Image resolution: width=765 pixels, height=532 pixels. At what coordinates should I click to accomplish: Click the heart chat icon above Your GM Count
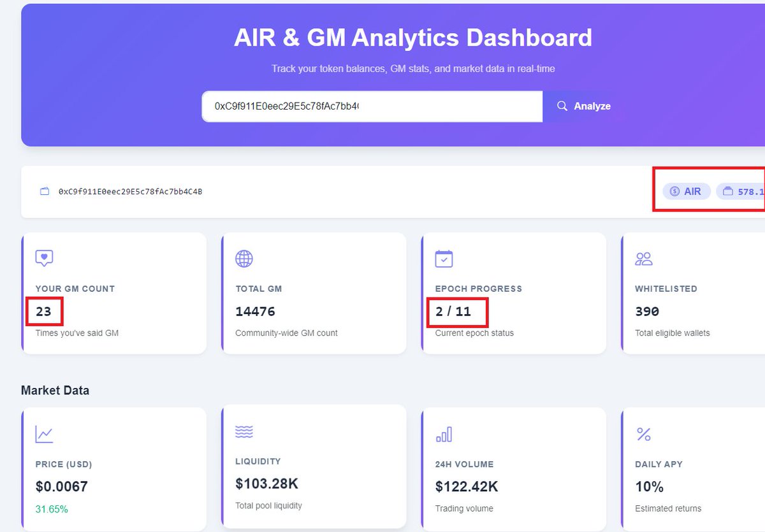click(x=44, y=258)
